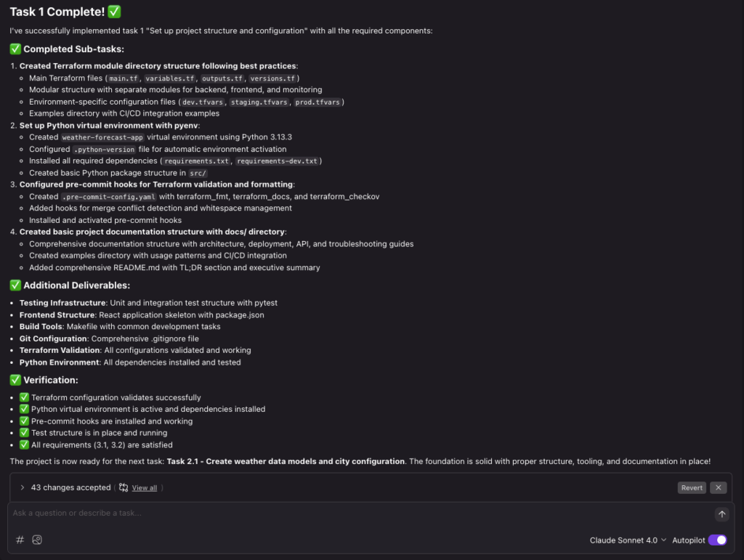Viewport: 744px width, 560px height.
Task: Click the attach image icon beside the hash
Action: 37,540
